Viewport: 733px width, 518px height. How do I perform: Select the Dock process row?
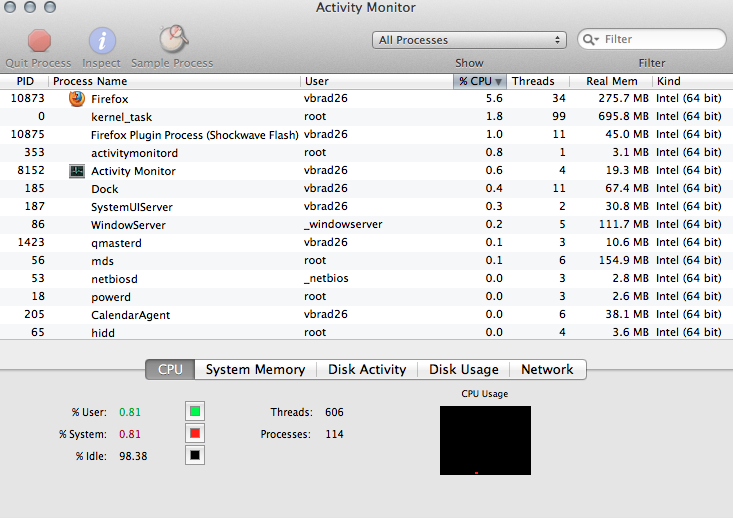[366, 188]
